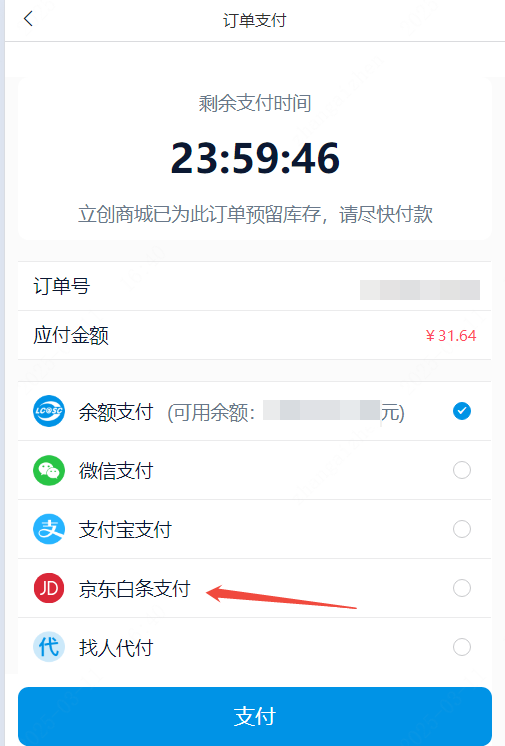The height and width of the screenshot is (746, 505).
Task: Click the blurred order number value
Action: pos(419,290)
